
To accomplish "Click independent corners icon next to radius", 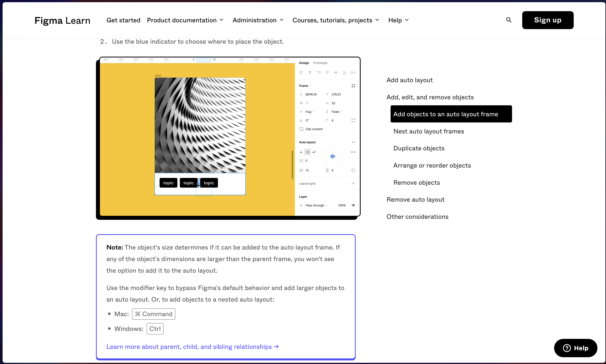I will 353,120.
